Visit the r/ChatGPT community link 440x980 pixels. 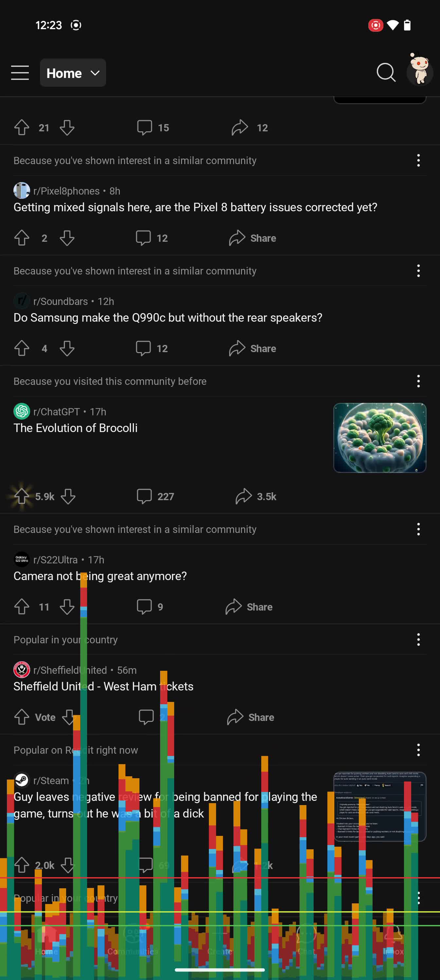coord(56,412)
